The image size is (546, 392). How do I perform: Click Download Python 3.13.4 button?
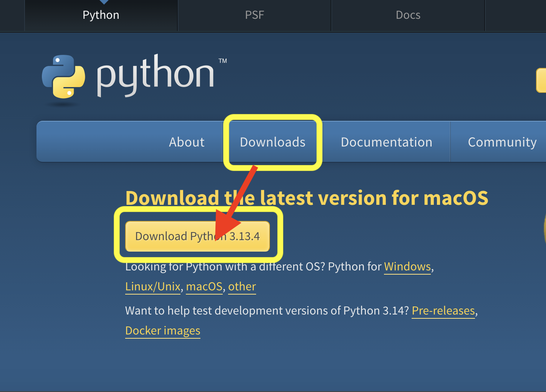tap(197, 236)
